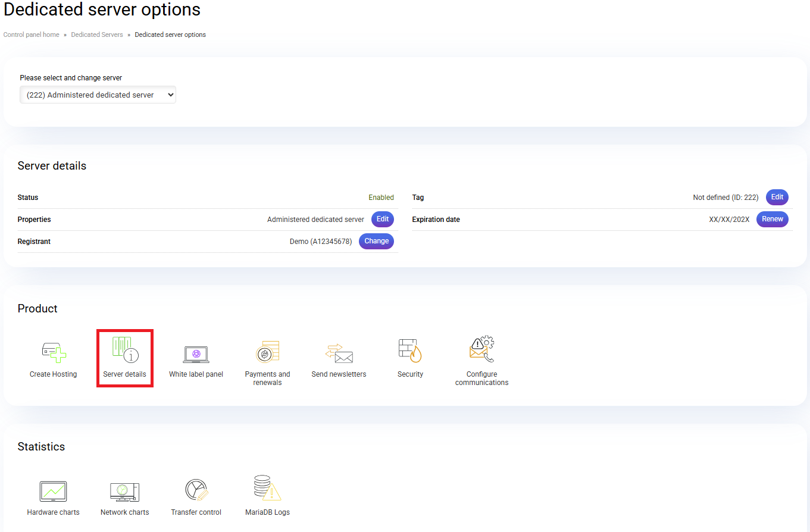Click the Configure communications label text
The height and width of the screenshot is (532, 810).
(481, 378)
